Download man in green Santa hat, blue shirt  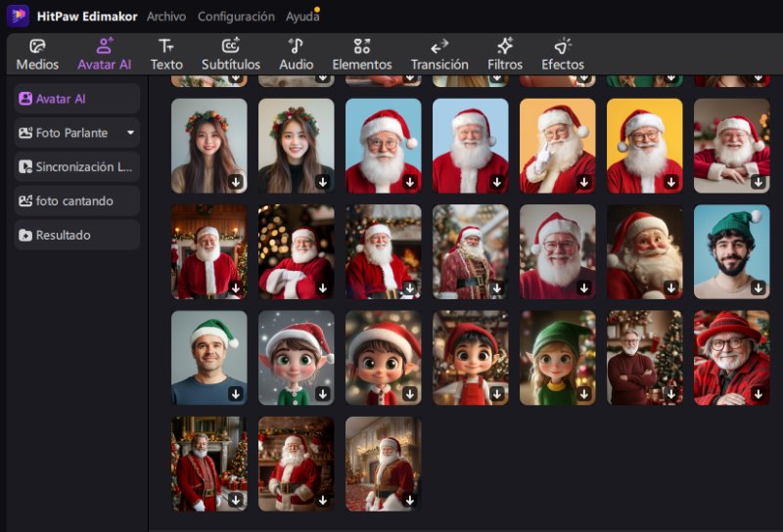[236, 394]
